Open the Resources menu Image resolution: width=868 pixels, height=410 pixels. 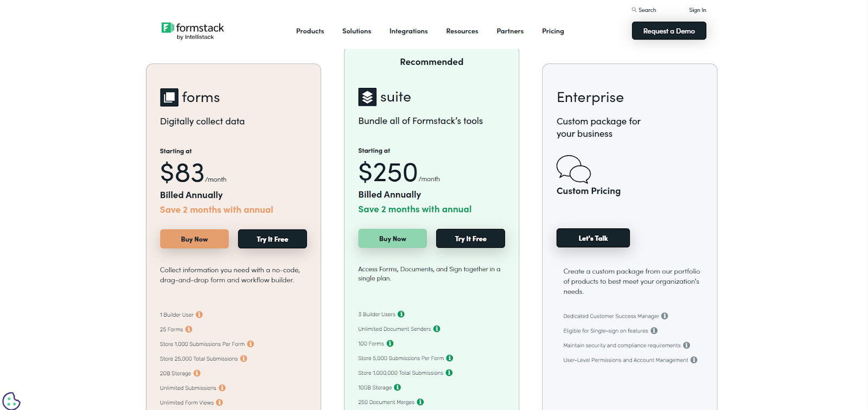[x=462, y=31]
